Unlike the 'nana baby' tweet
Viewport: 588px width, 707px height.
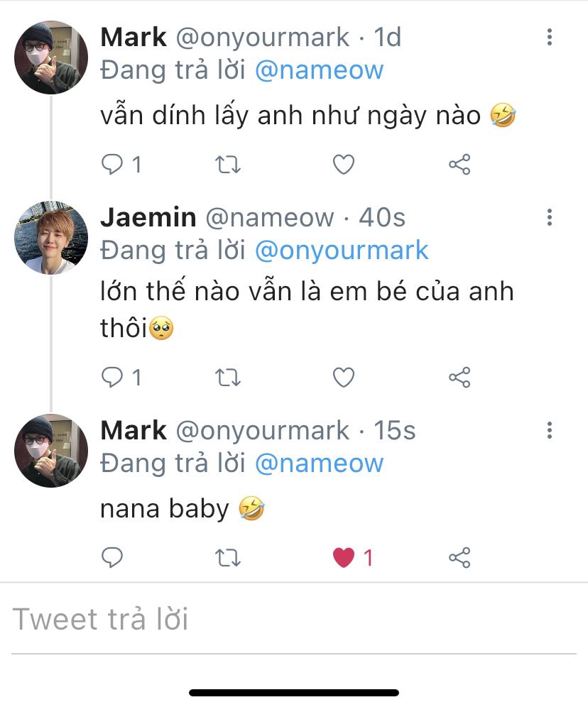pyautogui.click(x=344, y=558)
